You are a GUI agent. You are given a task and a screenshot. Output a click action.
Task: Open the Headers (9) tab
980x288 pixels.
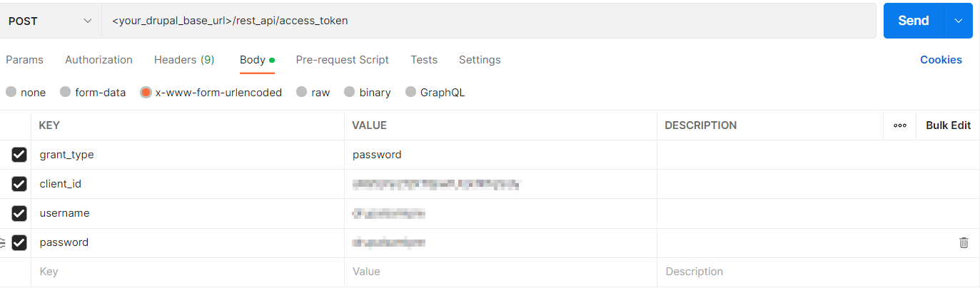tap(184, 60)
